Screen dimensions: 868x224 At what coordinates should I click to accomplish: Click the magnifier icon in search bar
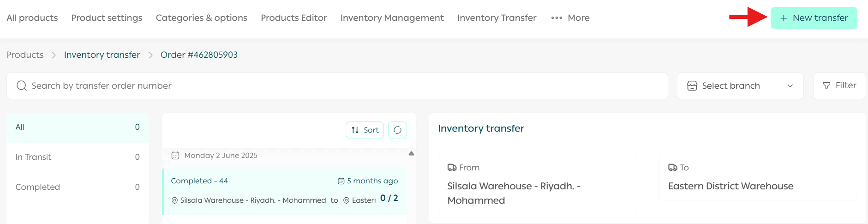click(x=21, y=86)
